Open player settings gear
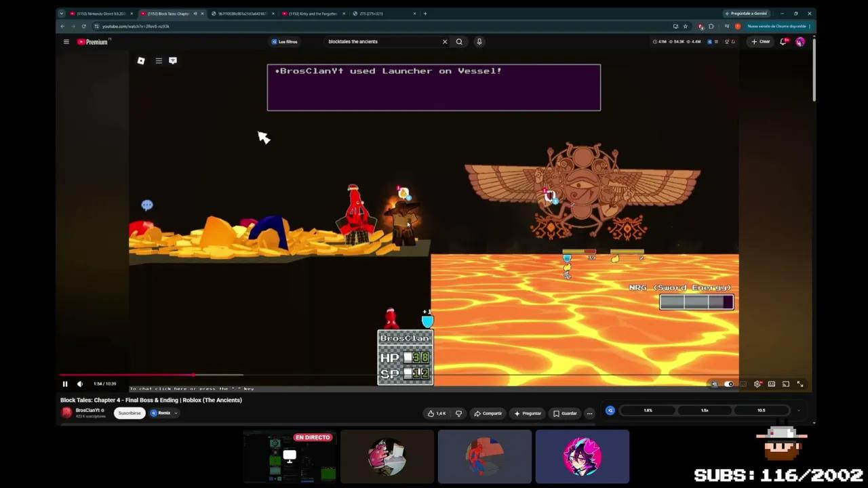The height and width of the screenshot is (488, 868). [x=757, y=384]
